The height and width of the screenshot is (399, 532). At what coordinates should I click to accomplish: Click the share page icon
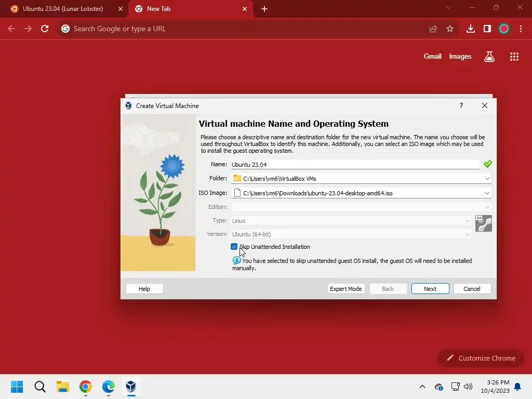click(433, 29)
